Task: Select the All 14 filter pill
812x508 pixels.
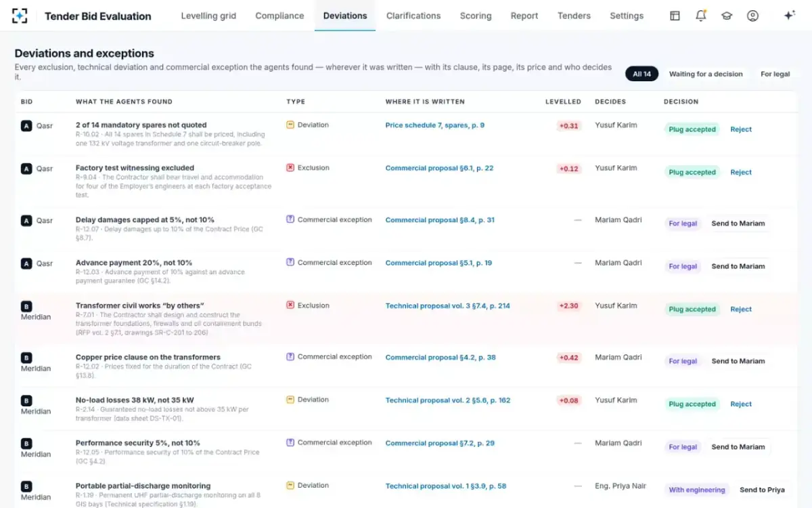Action: click(x=641, y=74)
